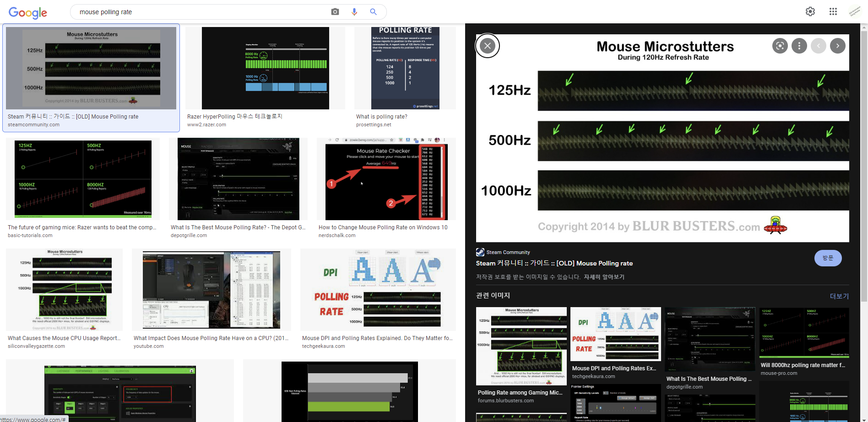Screen dimensions: 868x422
Task: Click the Google logo
Action: click(28, 12)
